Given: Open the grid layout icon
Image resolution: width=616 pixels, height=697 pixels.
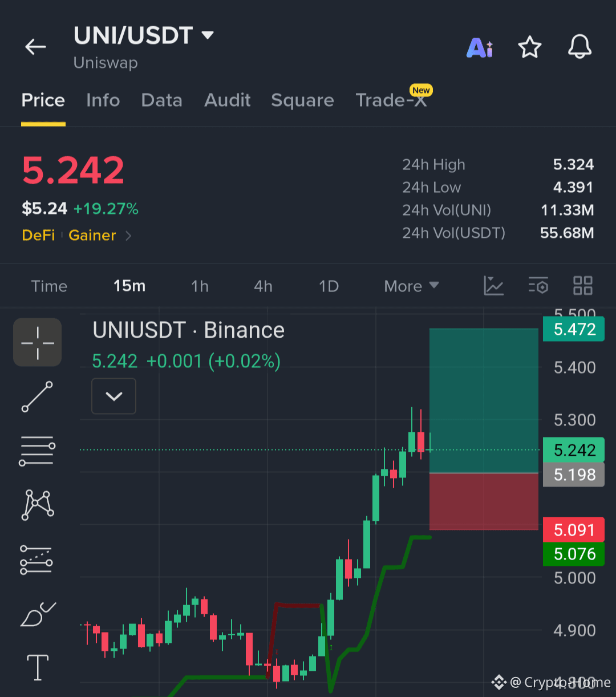Looking at the screenshot, I should (583, 286).
